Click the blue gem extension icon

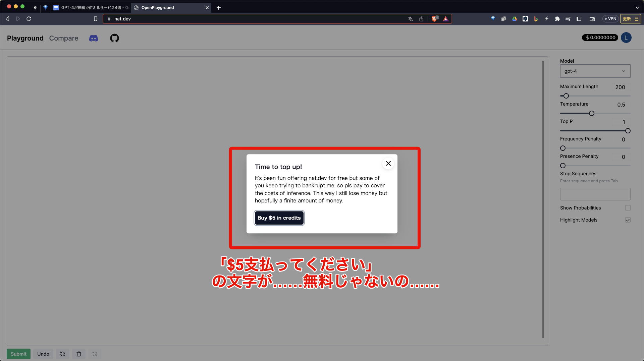click(493, 19)
